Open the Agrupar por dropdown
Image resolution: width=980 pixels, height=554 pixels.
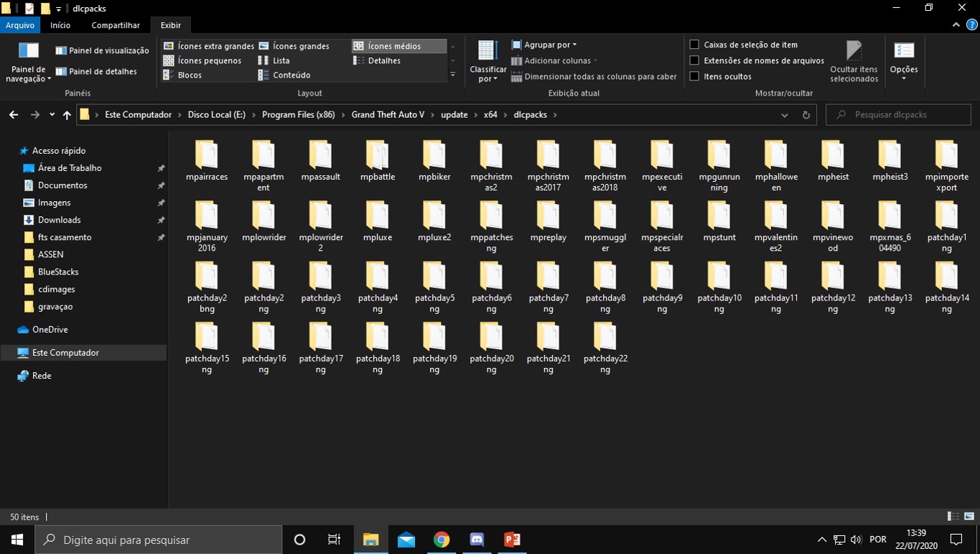tap(543, 45)
